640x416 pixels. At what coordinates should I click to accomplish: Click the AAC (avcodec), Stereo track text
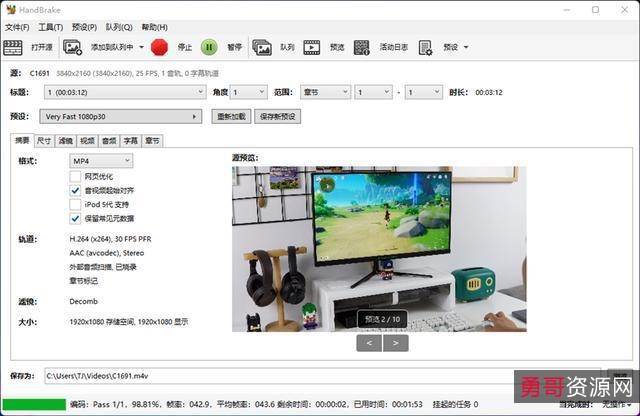tap(107, 253)
